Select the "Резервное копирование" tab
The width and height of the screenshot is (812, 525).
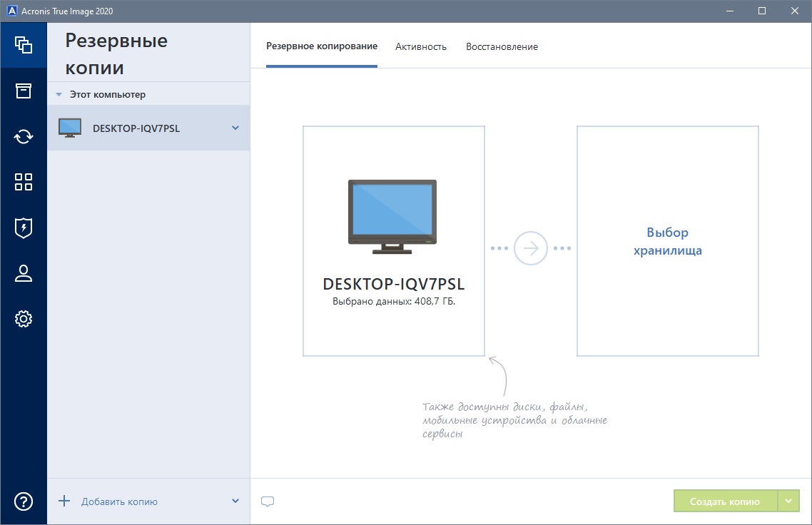coord(322,47)
